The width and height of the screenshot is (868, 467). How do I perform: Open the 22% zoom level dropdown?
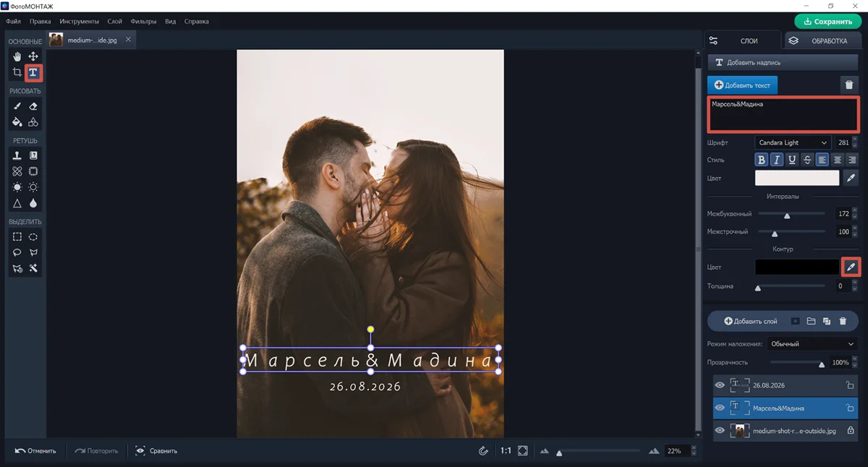[x=680, y=451]
